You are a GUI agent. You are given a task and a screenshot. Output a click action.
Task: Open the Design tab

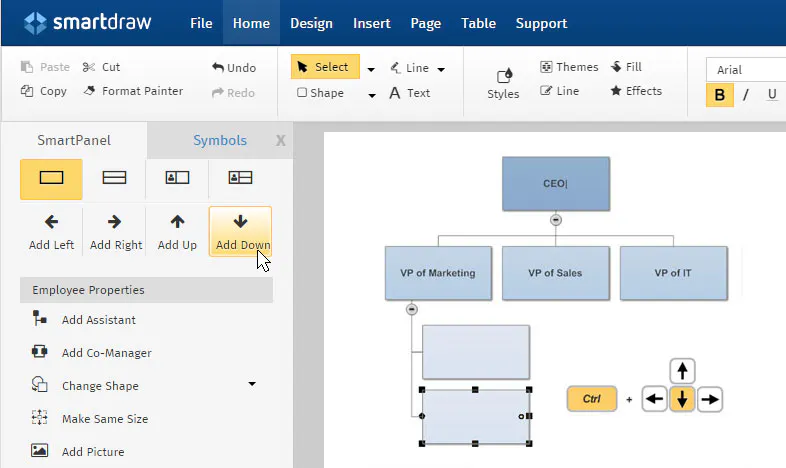[x=311, y=23]
